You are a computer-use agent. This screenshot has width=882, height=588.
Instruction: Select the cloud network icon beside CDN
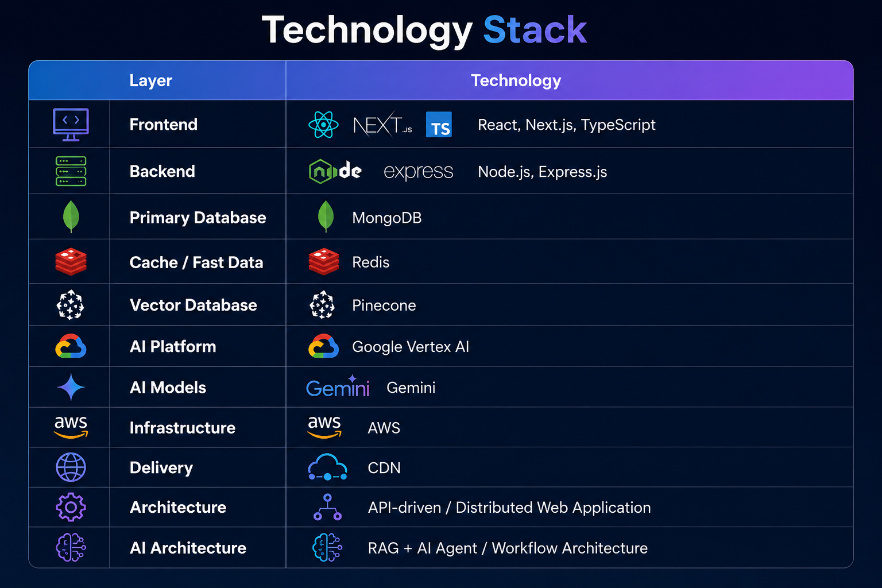327,467
